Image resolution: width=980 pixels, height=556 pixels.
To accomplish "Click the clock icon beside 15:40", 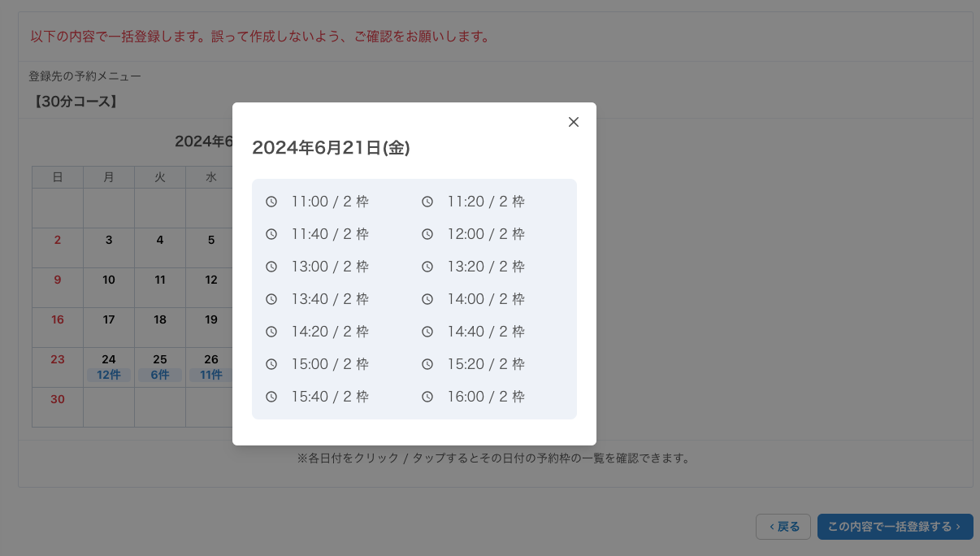I will pyautogui.click(x=271, y=397).
